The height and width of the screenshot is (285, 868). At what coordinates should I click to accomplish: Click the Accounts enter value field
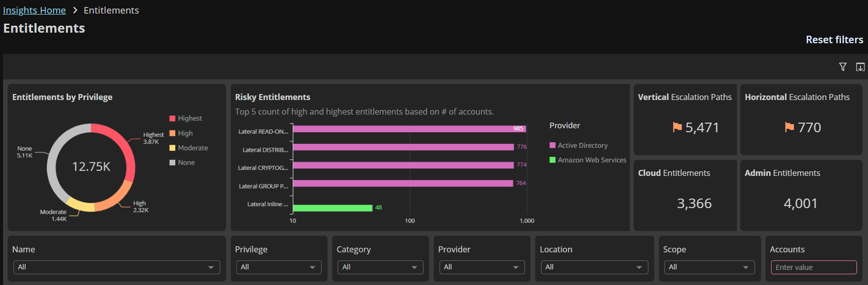point(814,267)
